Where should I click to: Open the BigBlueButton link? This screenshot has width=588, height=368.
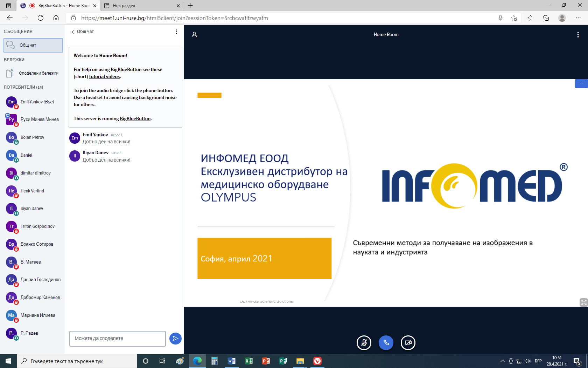(x=135, y=119)
